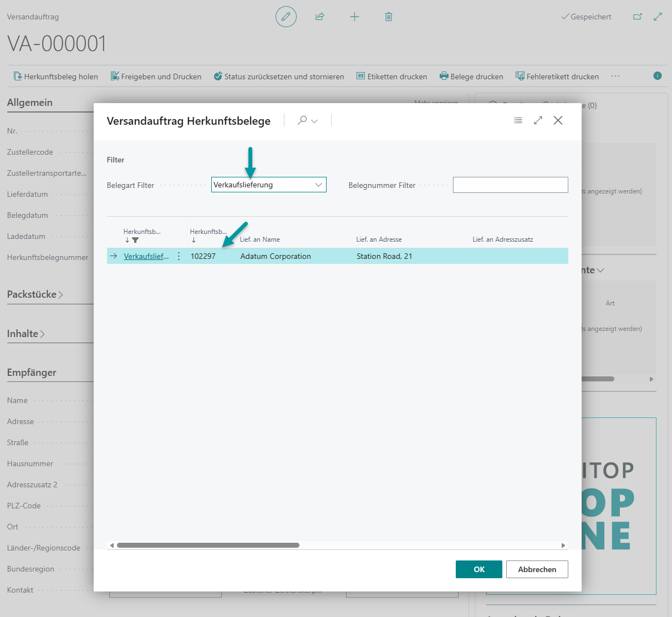672x617 pixels.
Task: Click the dialog scrollbar's right arrow
Action: pos(563,545)
